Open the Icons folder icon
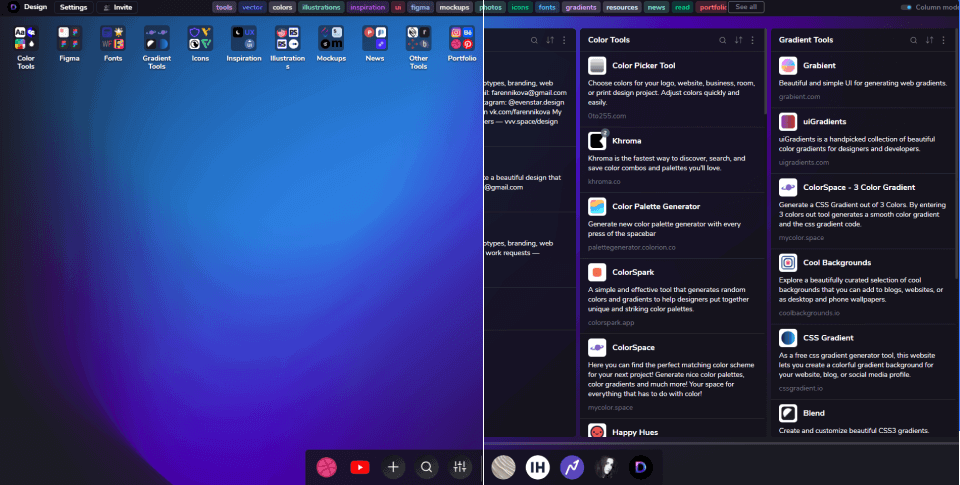Image resolution: width=960 pixels, height=485 pixels. (x=200, y=38)
